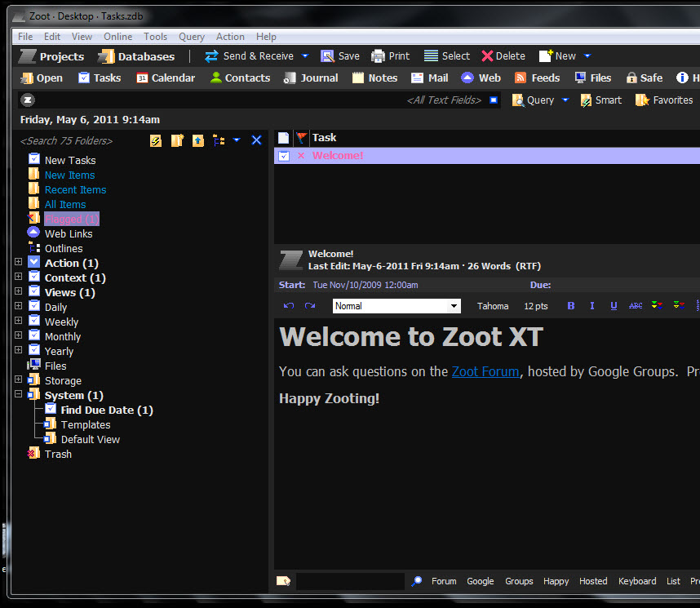Open the Journal database
The width and height of the screenshot is (700, 608).
pyautogui.click(x=311, y=78)
